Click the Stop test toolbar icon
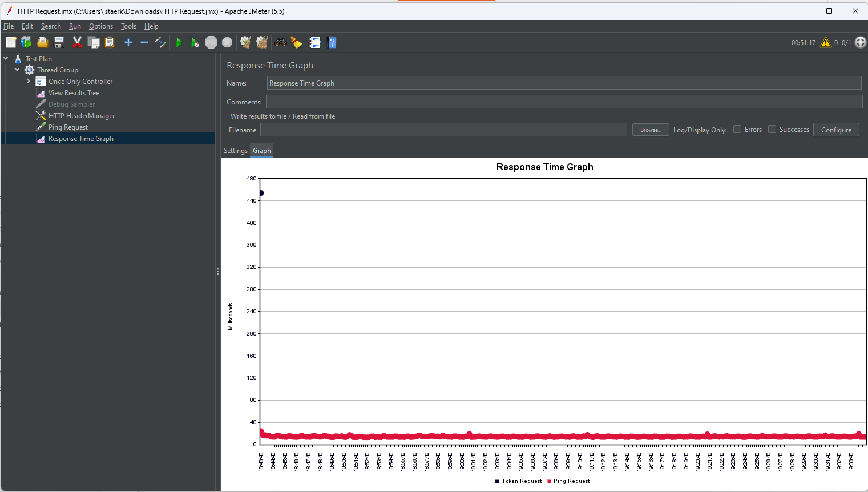The image size is (868, 492). click(211, 42)
